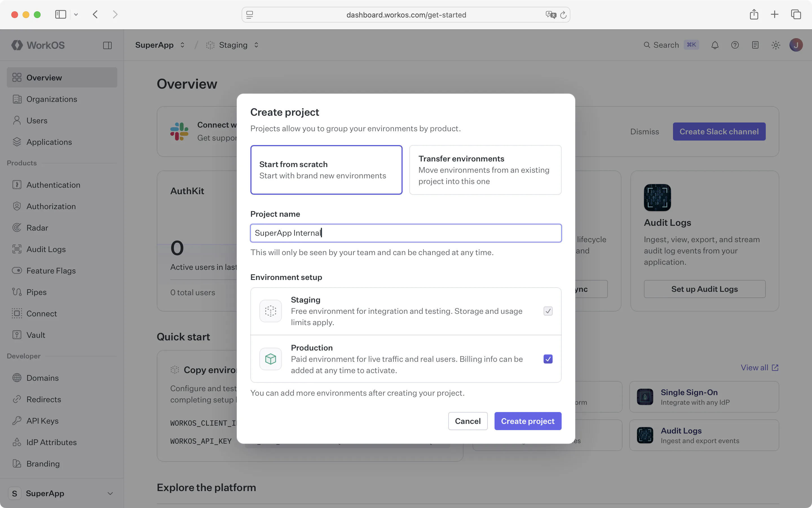The image size is (812, 508).
Task: Open Safari sidebar dropdown chevron
Action: [76, 14]
